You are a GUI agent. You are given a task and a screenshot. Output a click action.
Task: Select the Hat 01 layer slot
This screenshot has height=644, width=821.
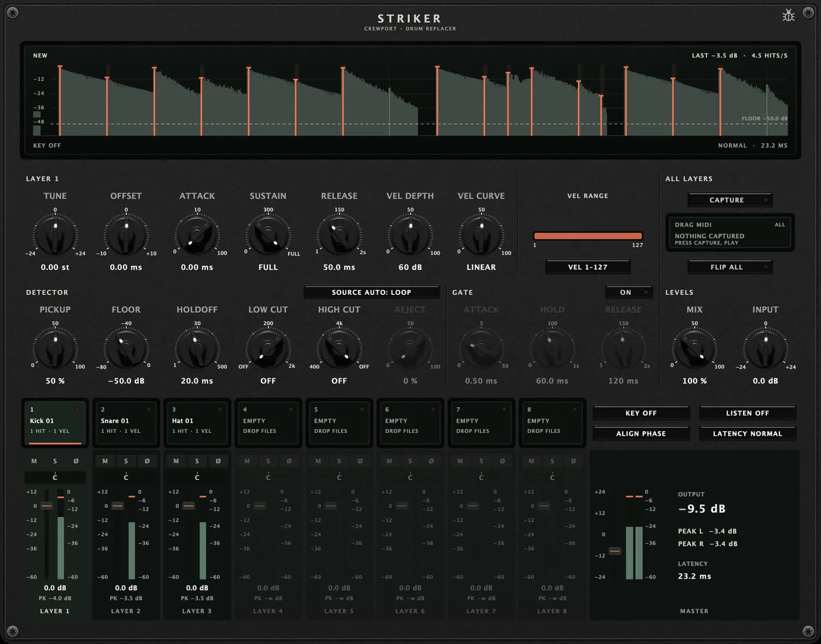coord(197,423)
